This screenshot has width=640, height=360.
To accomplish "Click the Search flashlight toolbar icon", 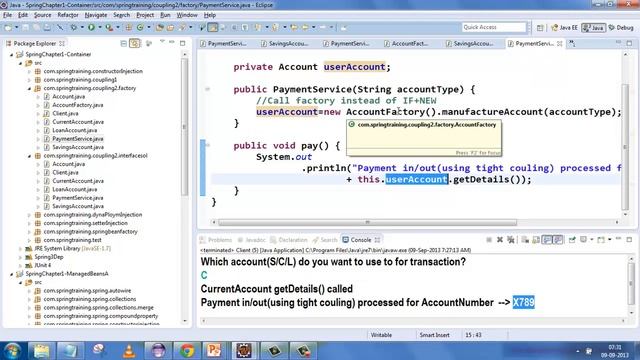I will click(182, 27).
